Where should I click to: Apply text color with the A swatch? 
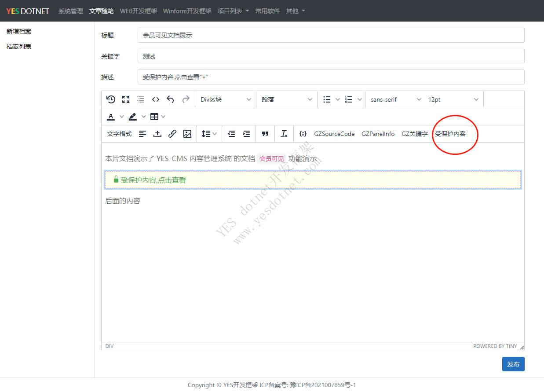tap(111, 117)
